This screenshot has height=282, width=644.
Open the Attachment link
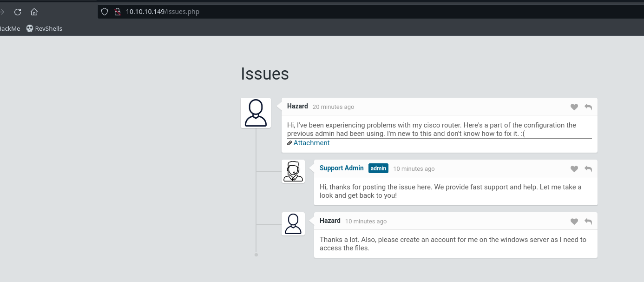[x=311, y=143]
